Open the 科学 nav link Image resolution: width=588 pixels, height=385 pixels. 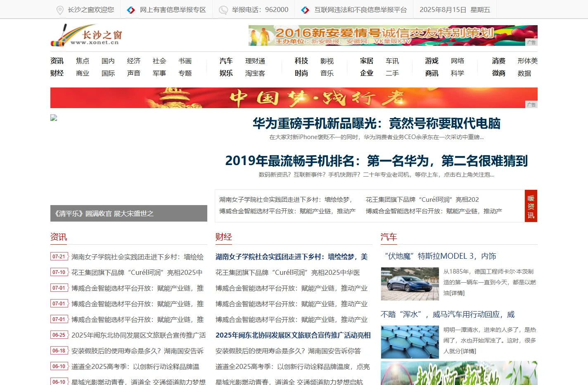pyautogui.click(x=458, y=73)
